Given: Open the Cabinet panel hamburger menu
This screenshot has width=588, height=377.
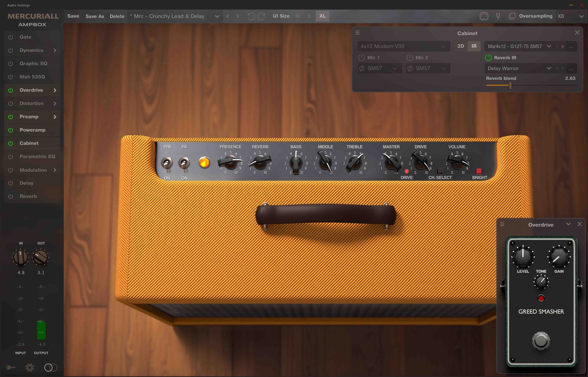Looking at the screenshot, I should point(358,33).
